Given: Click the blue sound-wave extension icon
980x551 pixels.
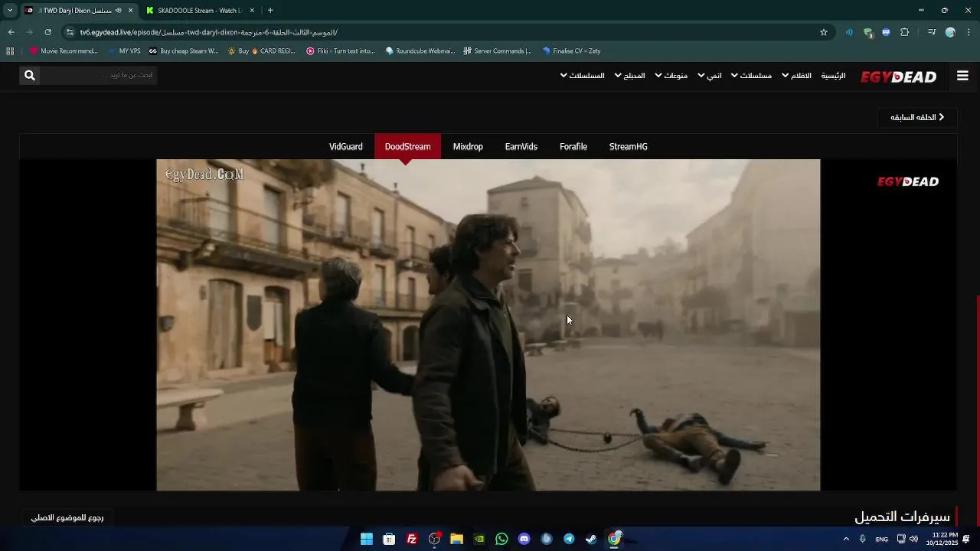Looking at the screenshot, I should tap(849, 32).
